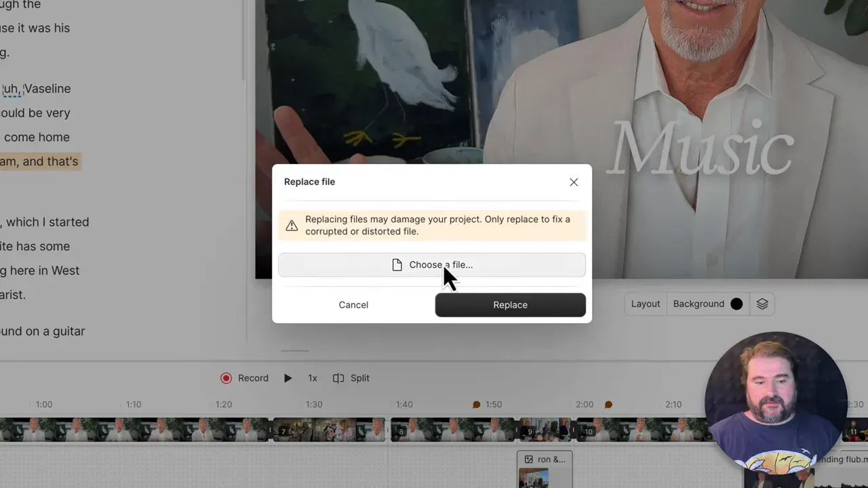This screenshot has height=488, width=868.
Task: Select the 'ron &...' image layer clip
Action: coord(545,469)
